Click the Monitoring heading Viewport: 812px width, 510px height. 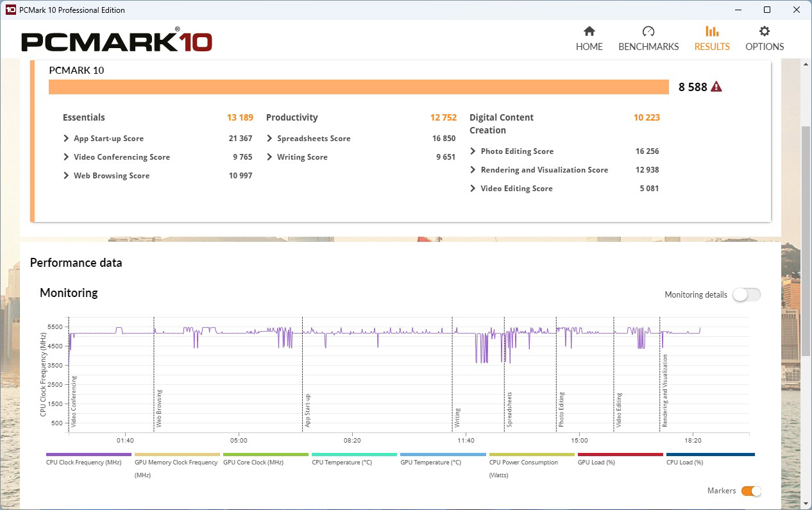[x=69, y=293]
